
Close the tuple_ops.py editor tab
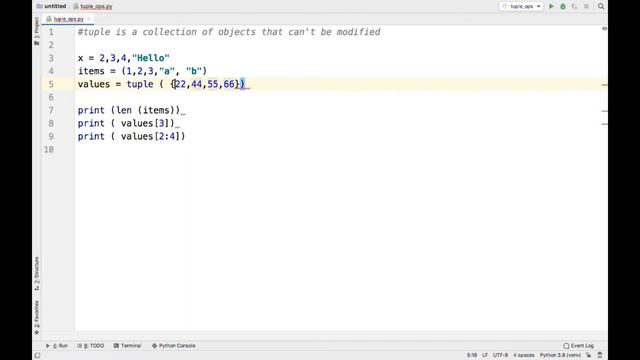coord(89,19)
